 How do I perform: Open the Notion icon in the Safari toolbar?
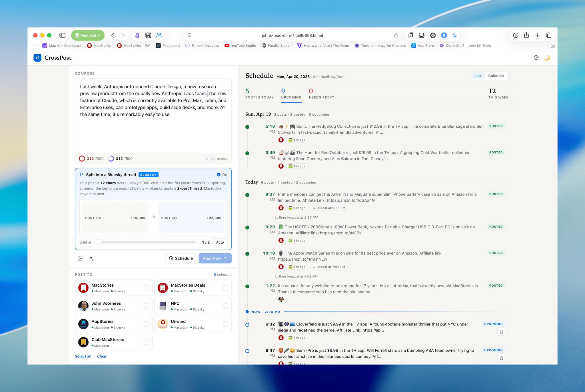tap(148, 35)
